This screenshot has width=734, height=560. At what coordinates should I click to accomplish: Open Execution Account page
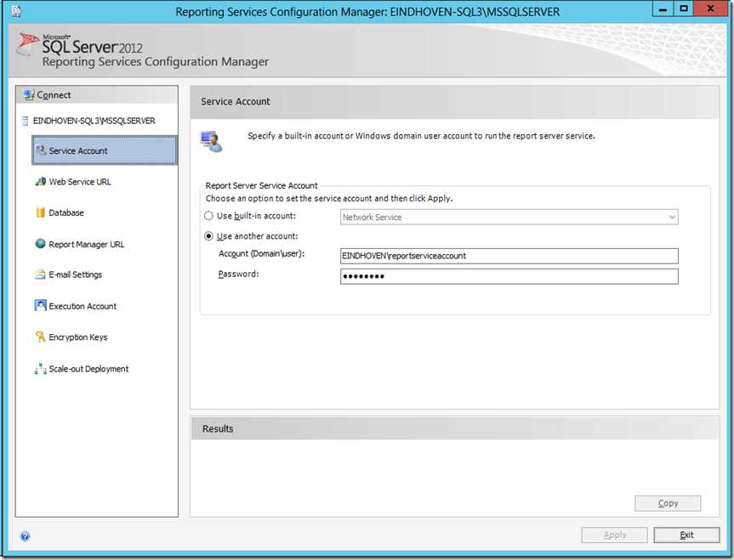(x=83, y=306)
